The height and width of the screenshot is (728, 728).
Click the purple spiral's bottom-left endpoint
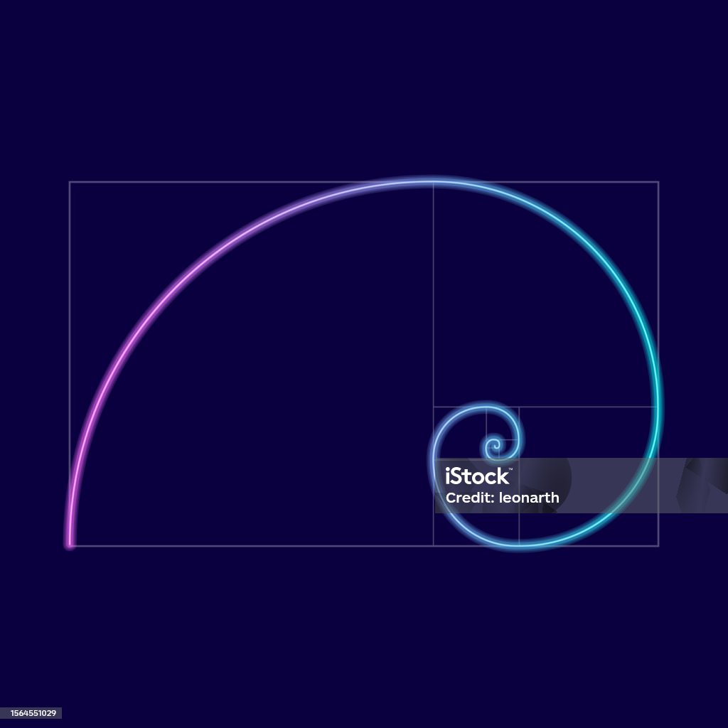tap(70, 544)
